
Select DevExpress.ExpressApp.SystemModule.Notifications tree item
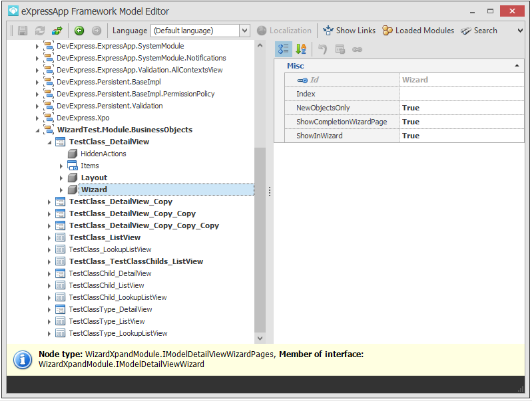[141, 58]
